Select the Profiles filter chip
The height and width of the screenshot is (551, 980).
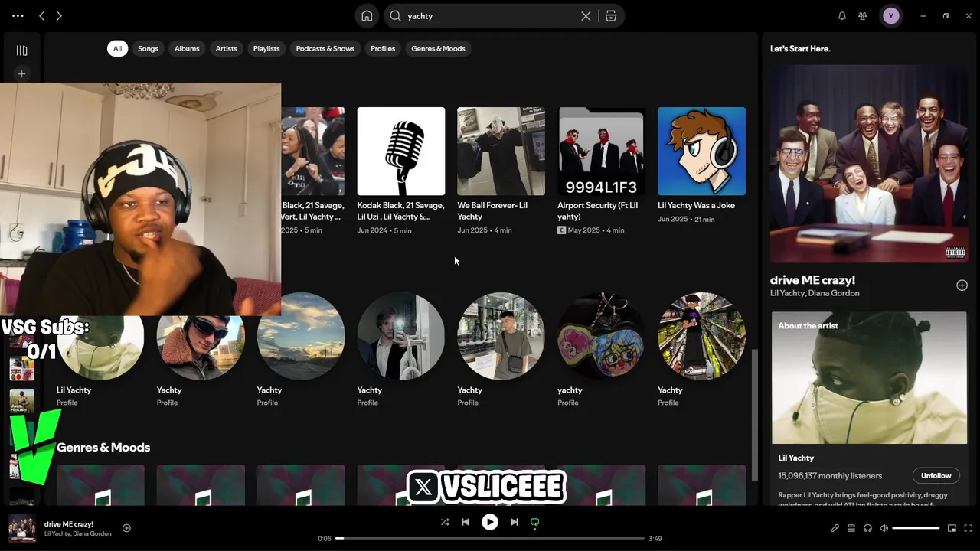[x=383, y=48]
